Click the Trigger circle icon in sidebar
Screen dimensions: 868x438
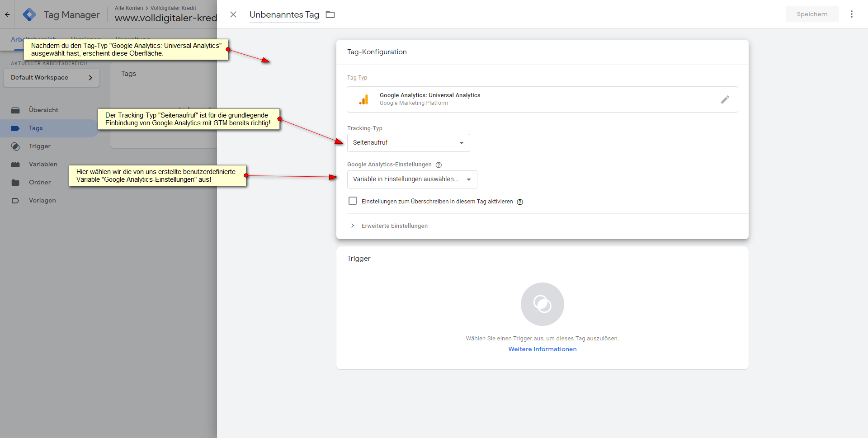point(15,146)
